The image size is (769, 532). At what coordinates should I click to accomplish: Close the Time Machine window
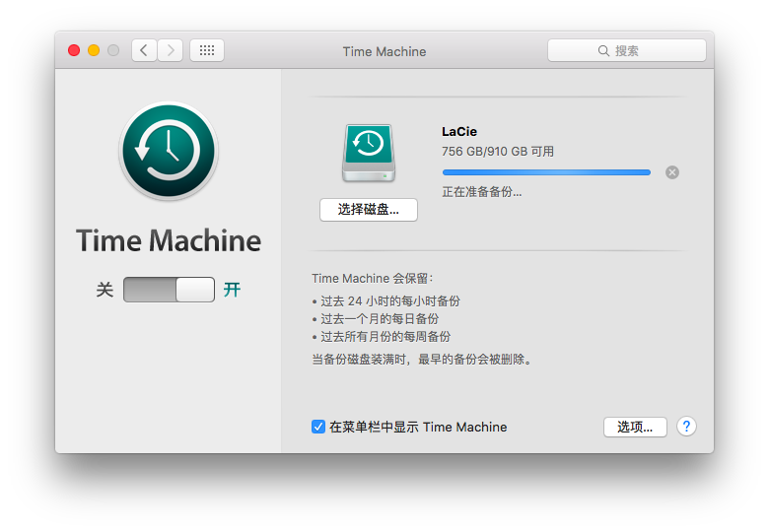pyautogui.click(x=74, y=50)
